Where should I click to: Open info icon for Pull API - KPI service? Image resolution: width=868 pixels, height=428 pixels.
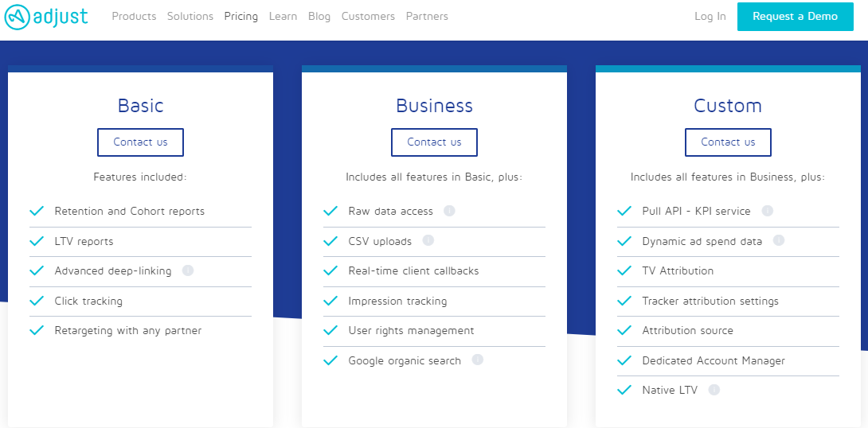(767, 211)
